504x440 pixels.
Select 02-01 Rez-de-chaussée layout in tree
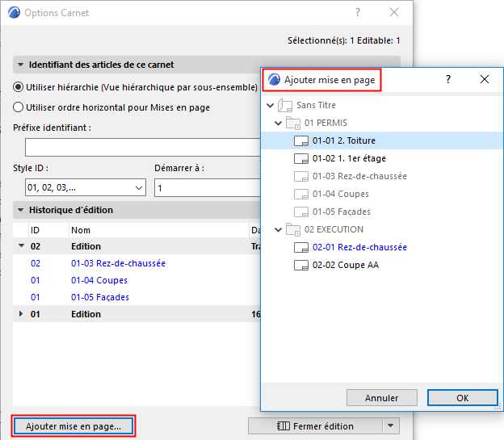(x=359, y=247)
